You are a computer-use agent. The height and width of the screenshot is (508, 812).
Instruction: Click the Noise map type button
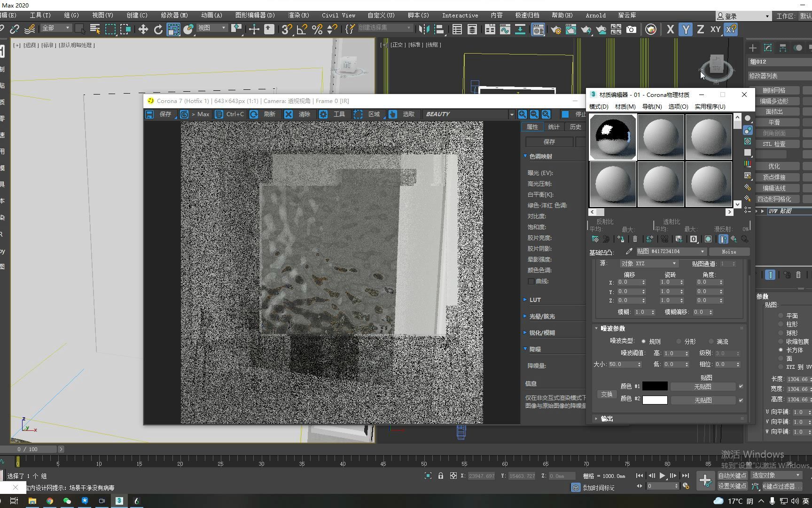click(729, 252)
